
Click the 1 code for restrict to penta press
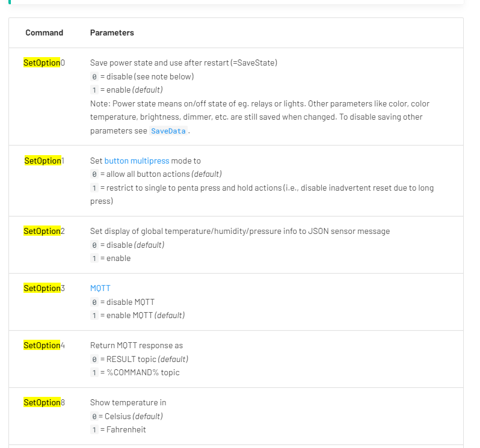94,188
